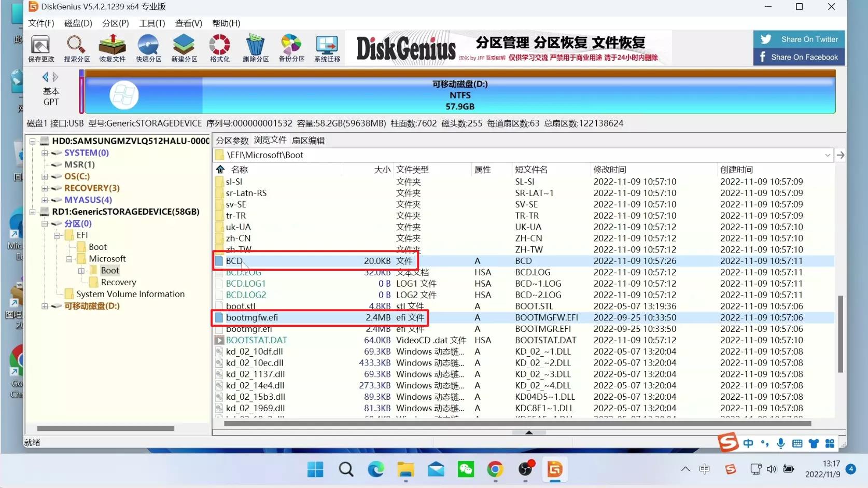868x488 pixels.
Task: Select the 恢复文件 file recovery tool
Action: (112, 48)
